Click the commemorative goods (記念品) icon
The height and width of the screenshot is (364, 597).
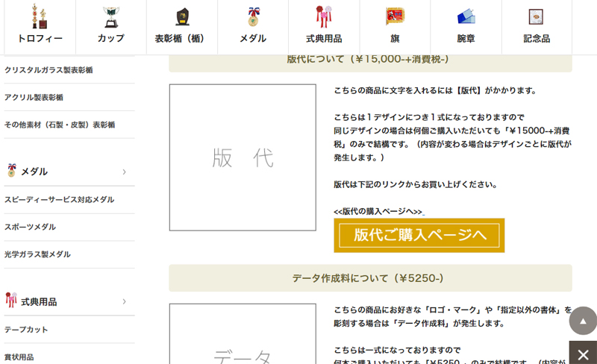(536, 16)
